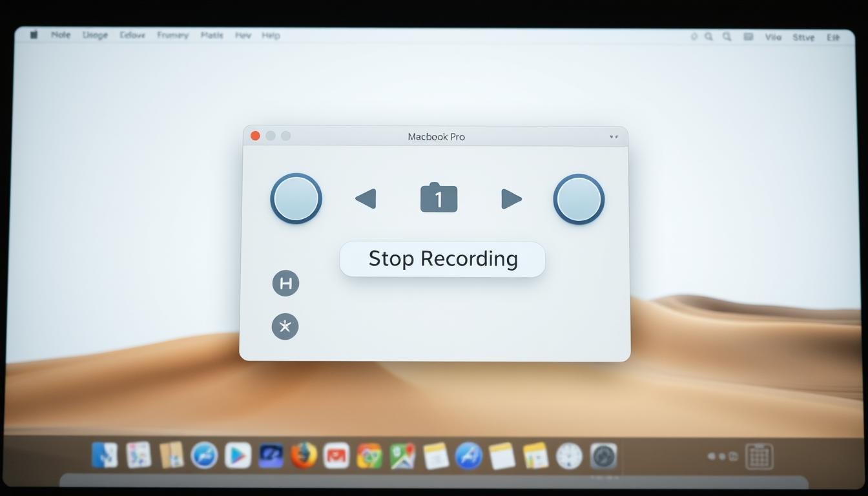Open the Firefox icon in the dock
The image size is (868, 496).
[304, 455]
